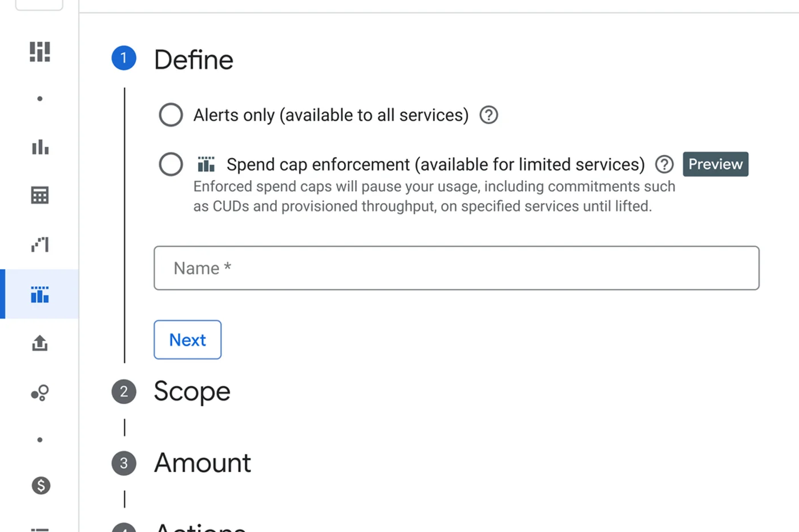Open the billing Overview dashboard icon
The width and height of the screenshot is (799, 532).
[40, 52]
